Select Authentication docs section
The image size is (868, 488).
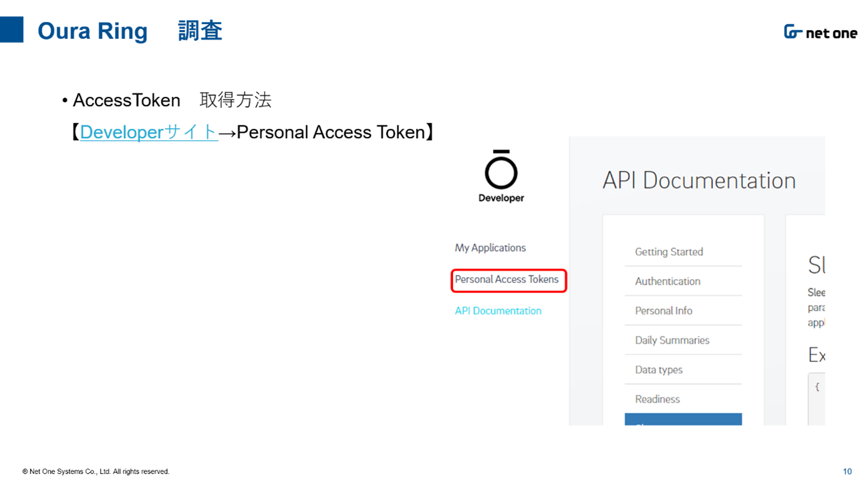click(668, 281)
